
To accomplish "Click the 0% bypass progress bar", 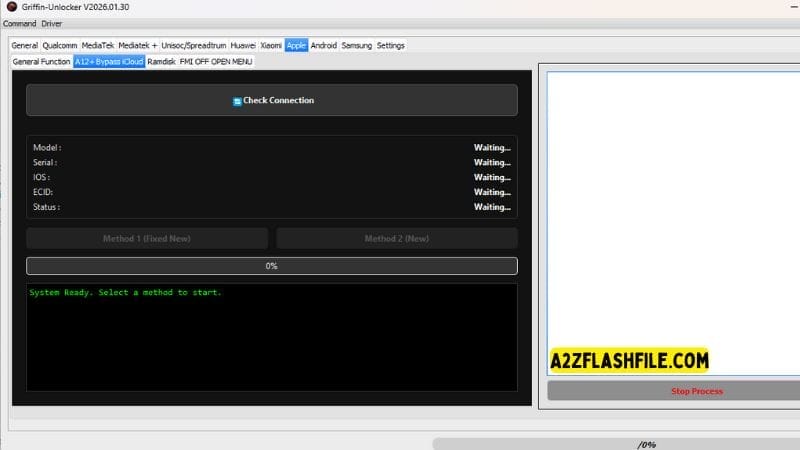I will pos(272,266).
